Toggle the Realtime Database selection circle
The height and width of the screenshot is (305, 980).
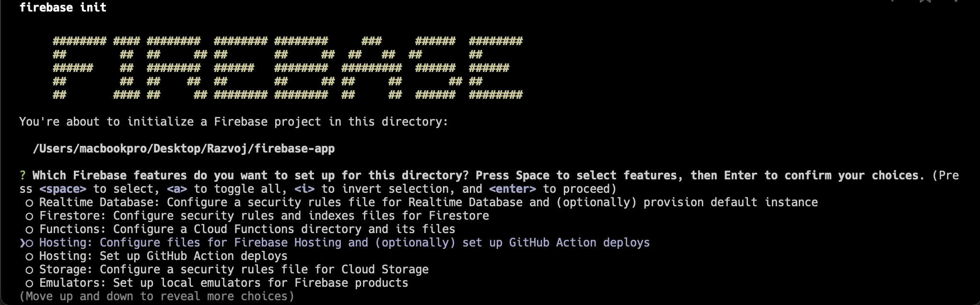(x=29, y=203)
